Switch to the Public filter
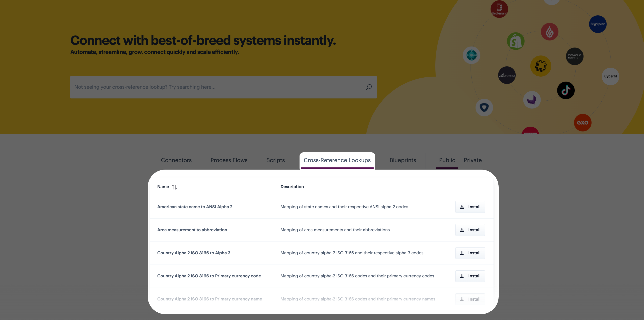Screen dimensions: 644x320 tap(447, 160)
